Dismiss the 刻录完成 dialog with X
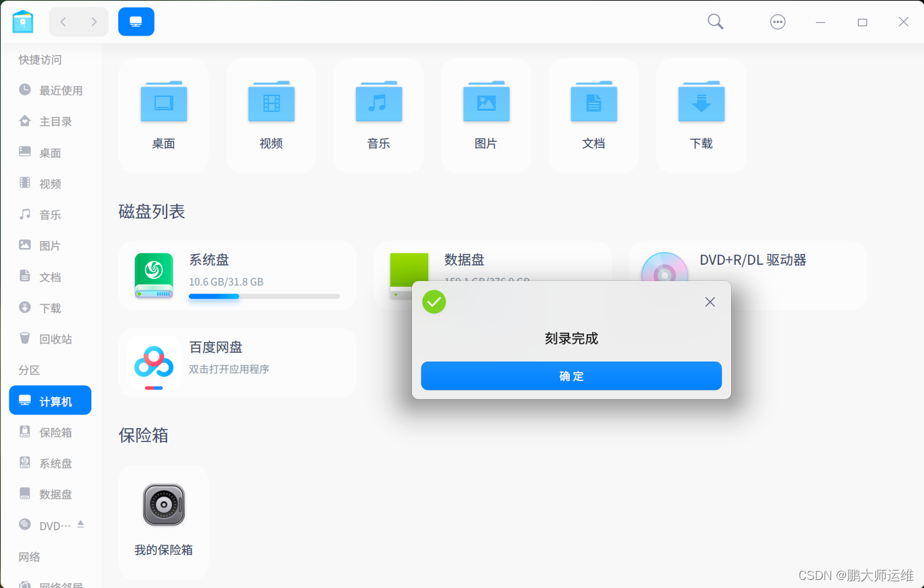Screen dimensions: 924x588 click(710, 302)
